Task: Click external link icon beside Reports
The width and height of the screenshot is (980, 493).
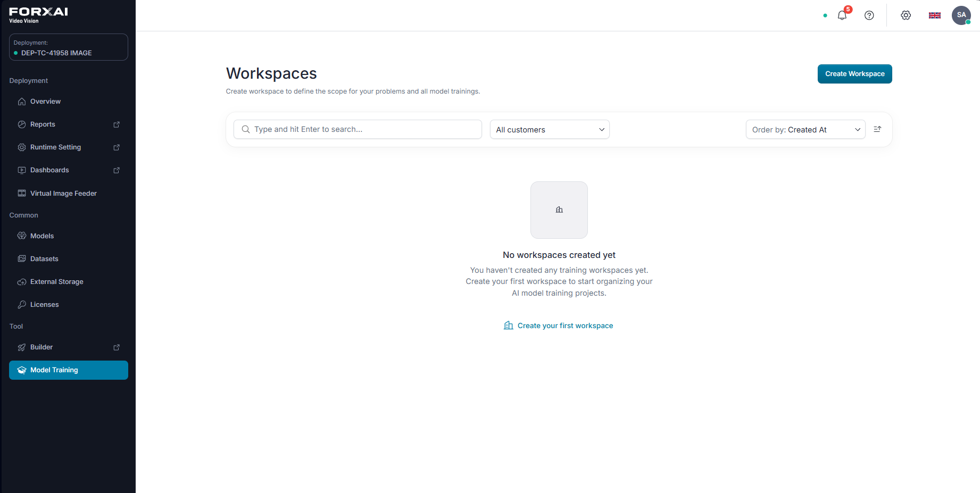Action: click(x=117, y=124)
